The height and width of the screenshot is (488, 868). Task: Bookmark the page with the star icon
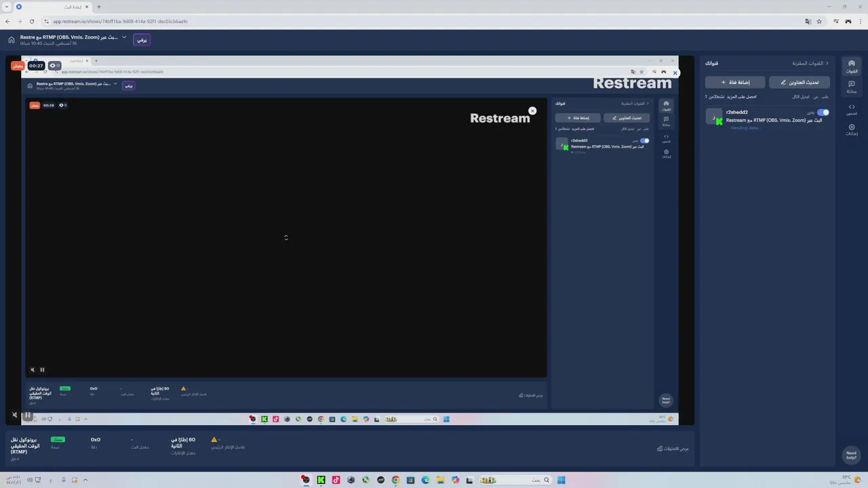(x=819, y=21)
